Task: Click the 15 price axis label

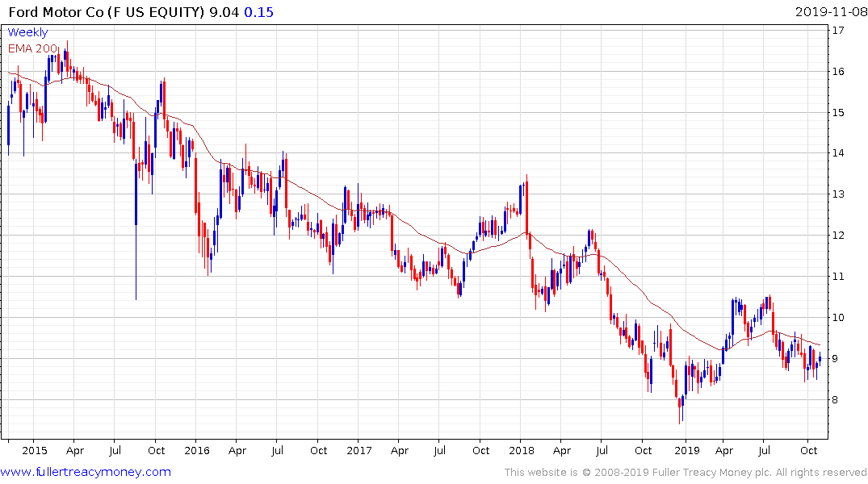Action: point(838,113)
